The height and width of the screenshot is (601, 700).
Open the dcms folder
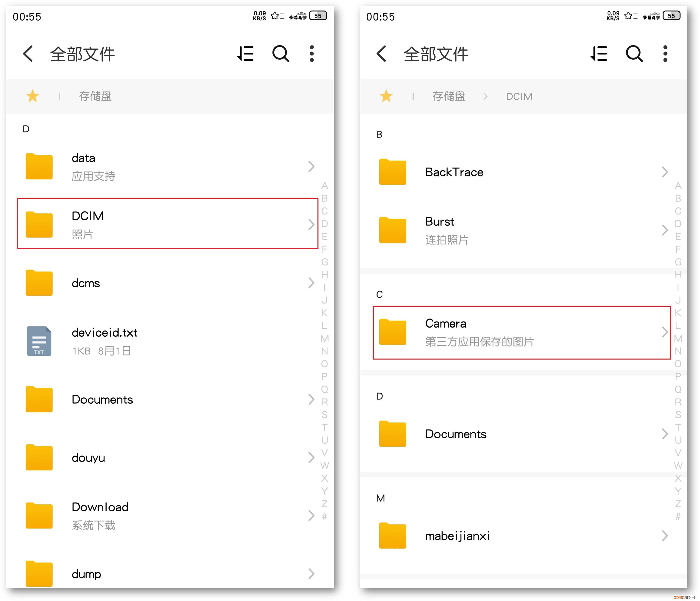click(86, 283)
